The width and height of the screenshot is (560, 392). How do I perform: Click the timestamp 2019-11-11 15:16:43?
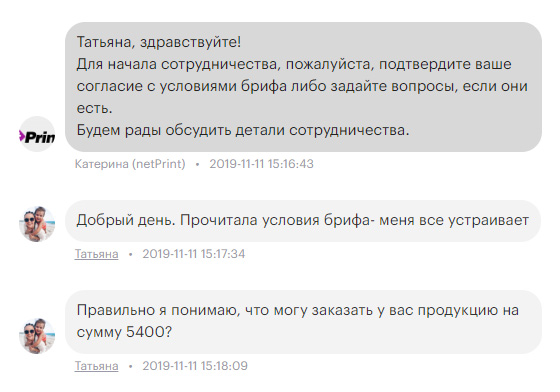tap(261, 164)
